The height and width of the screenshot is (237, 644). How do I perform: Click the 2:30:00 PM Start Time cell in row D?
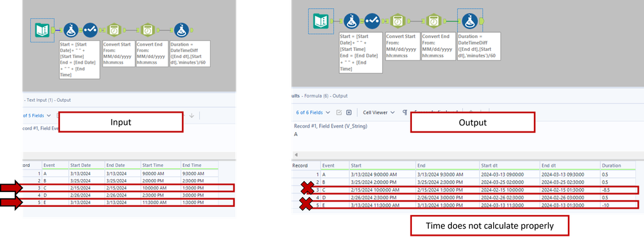(x=161, y=194)
